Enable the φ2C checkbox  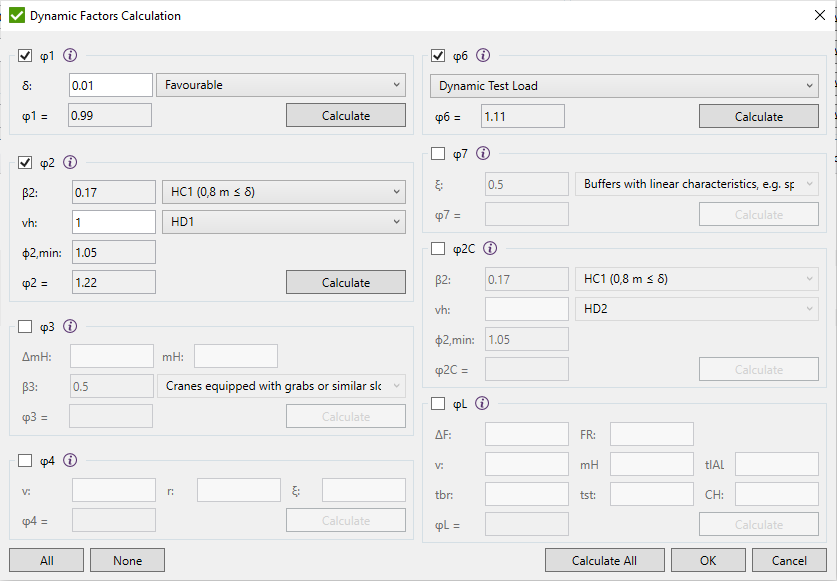(437, 249)
